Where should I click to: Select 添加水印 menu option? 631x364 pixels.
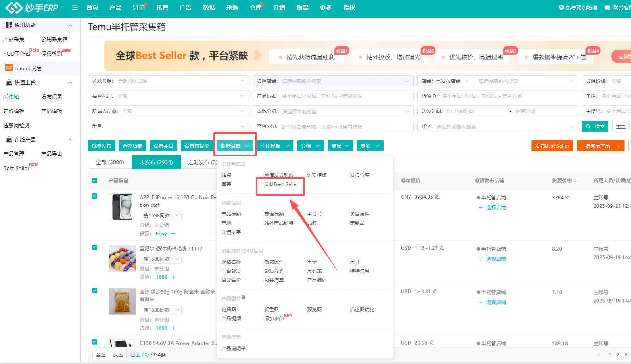coord(274,319)
